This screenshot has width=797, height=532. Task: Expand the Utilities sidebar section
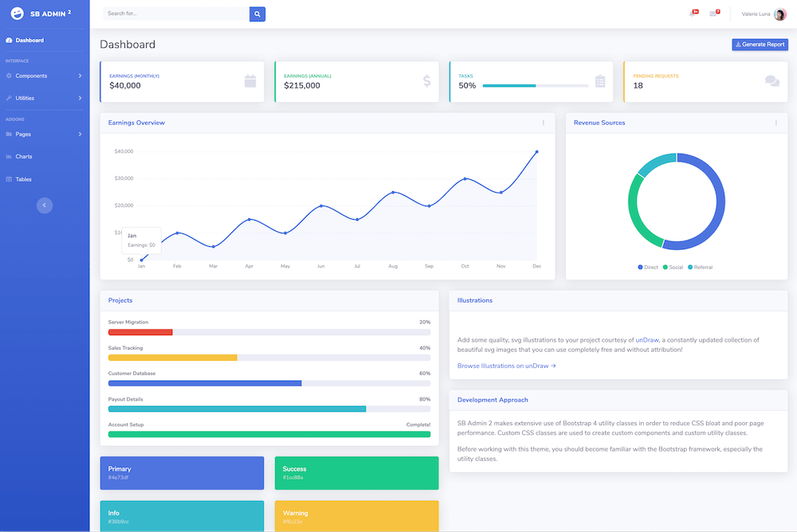coord(44,98)
